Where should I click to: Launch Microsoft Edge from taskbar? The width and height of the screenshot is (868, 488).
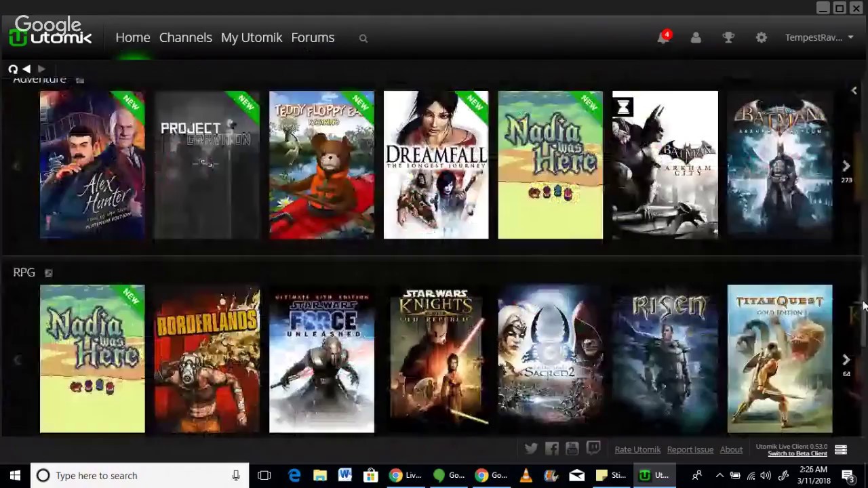(294, 475)
